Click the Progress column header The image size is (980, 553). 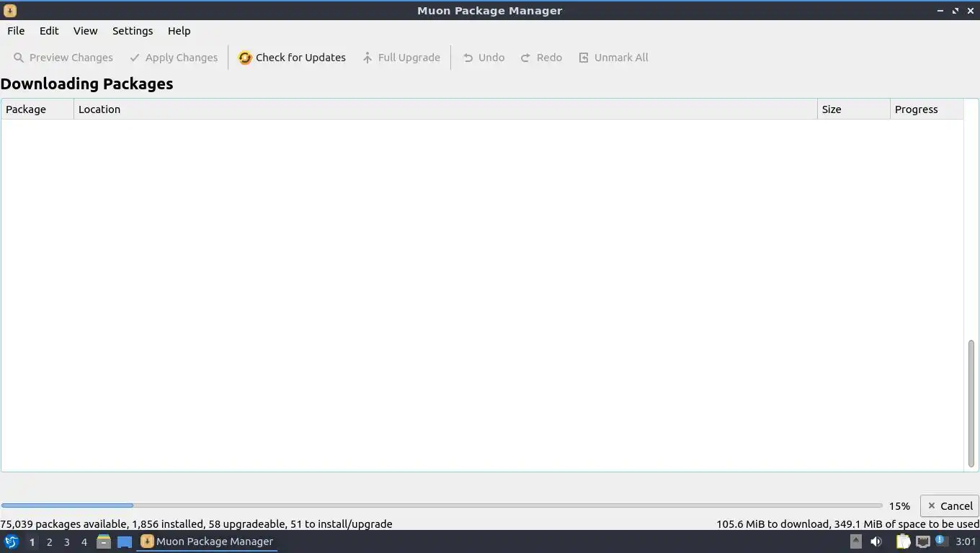pyautogui.click(x=927, y=109)
